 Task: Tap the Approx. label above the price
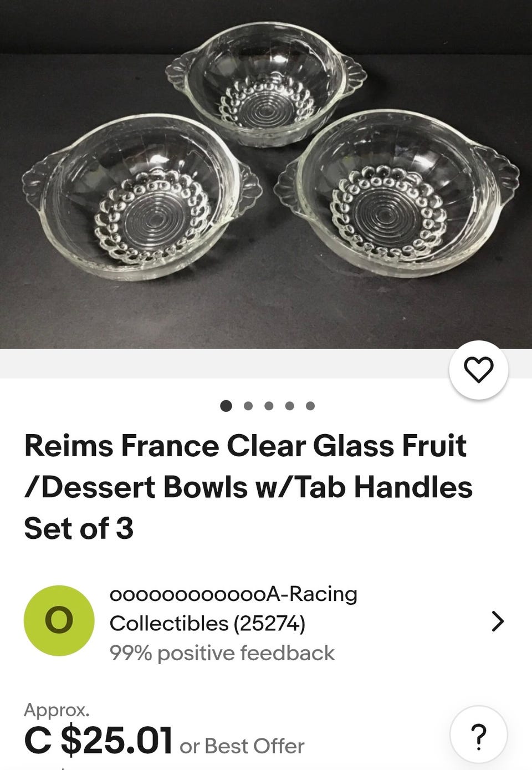click(x=57, y=710)
